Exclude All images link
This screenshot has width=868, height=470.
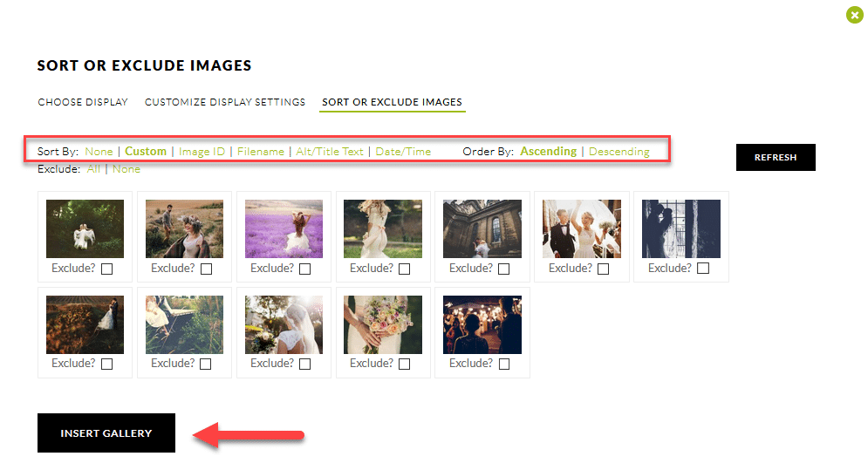(93, 169)
